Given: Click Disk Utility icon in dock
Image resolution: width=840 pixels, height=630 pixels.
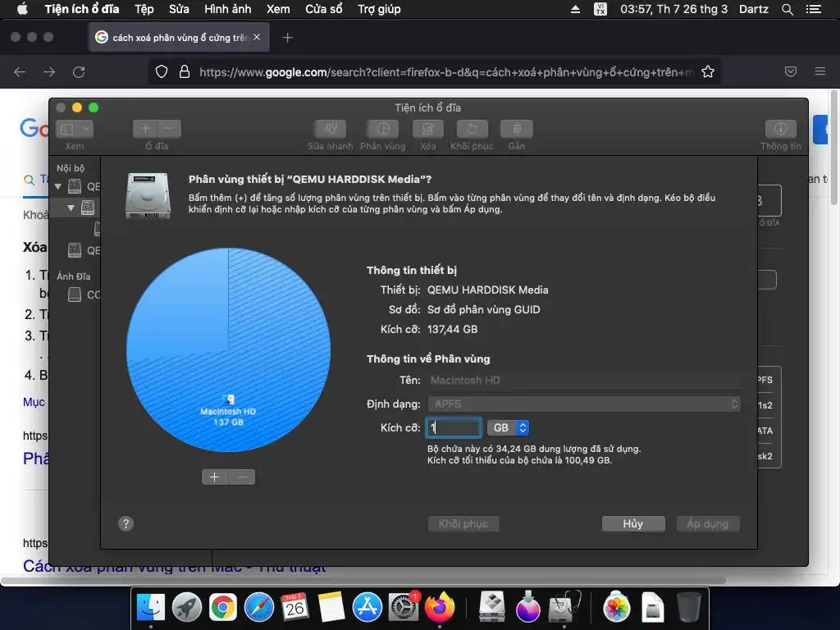Looking at the screenshot, I should (564, 608).
